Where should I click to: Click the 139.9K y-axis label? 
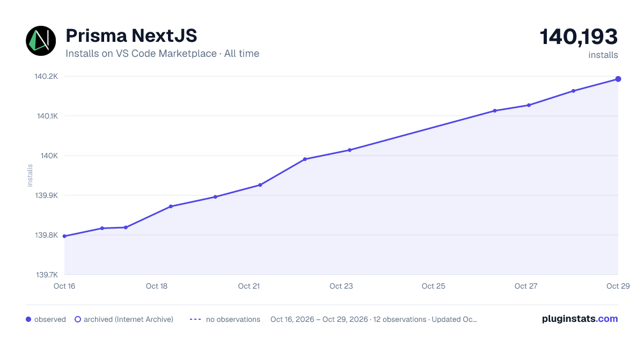pos(46,195)
